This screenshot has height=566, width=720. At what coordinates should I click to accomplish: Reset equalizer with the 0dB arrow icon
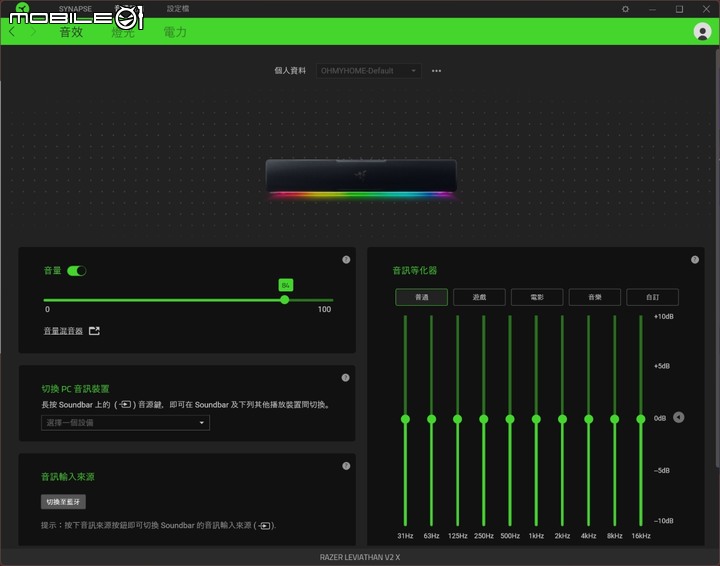pos(679,417)
